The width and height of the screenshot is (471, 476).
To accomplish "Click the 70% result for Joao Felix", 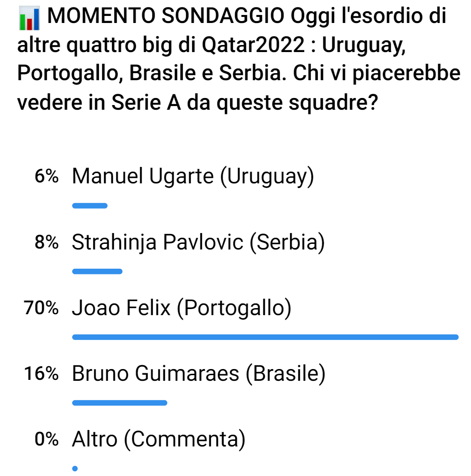I will [42, 308].
